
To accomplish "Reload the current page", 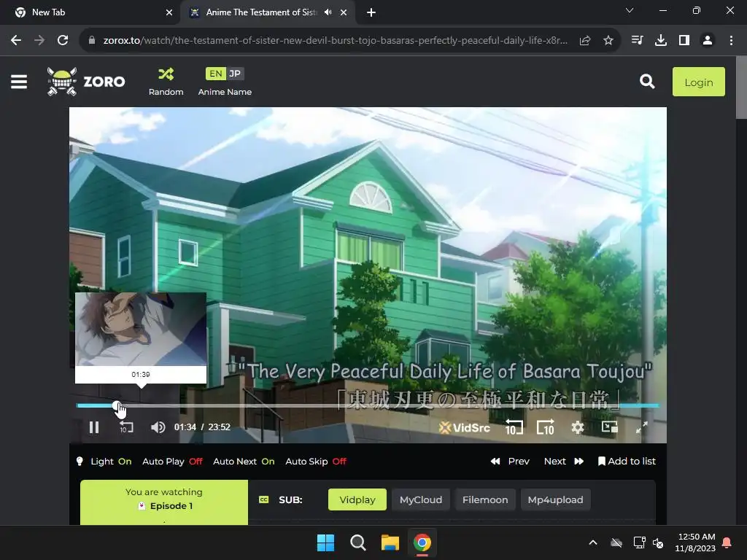I will [x=63, y=41].
